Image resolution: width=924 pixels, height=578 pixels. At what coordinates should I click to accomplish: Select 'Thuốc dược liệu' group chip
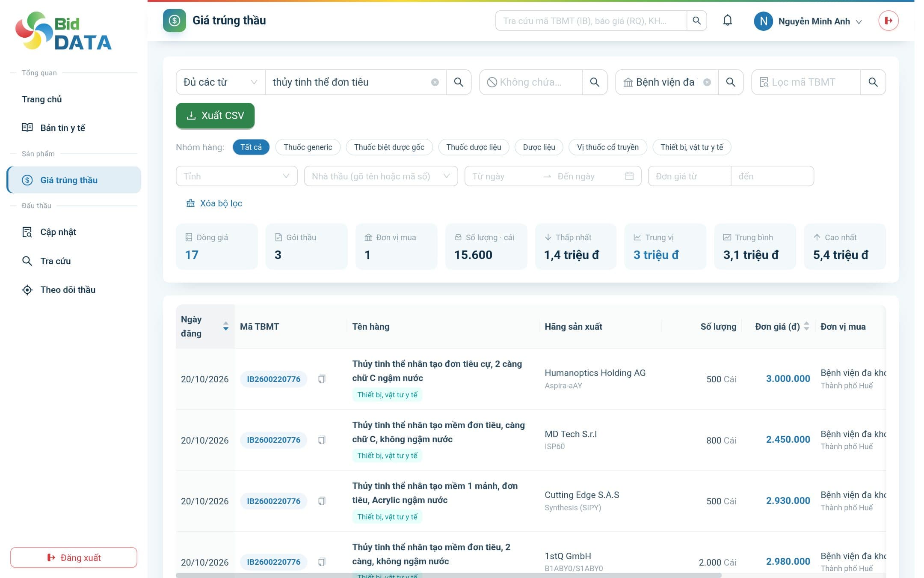(x=474, y=147)
